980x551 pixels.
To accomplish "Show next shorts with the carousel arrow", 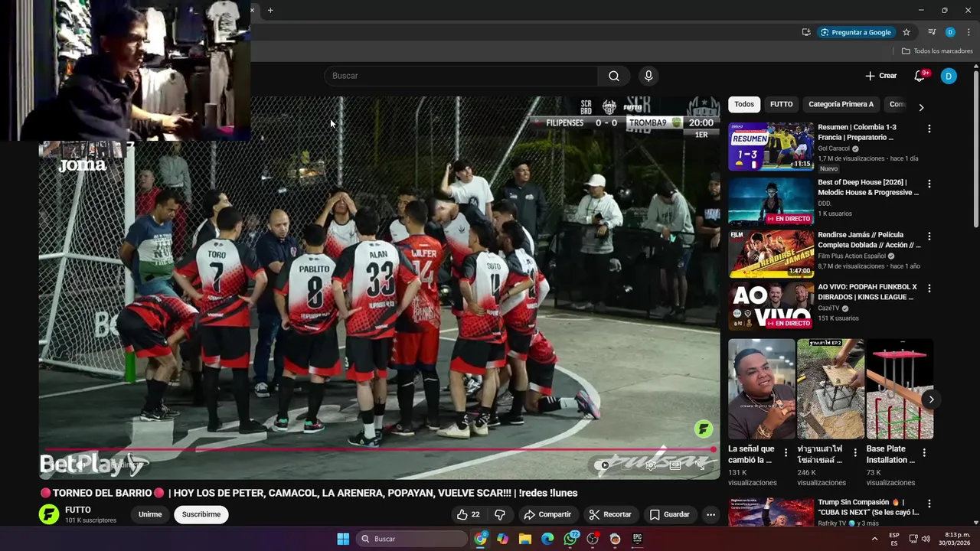I will click(931, 399).
